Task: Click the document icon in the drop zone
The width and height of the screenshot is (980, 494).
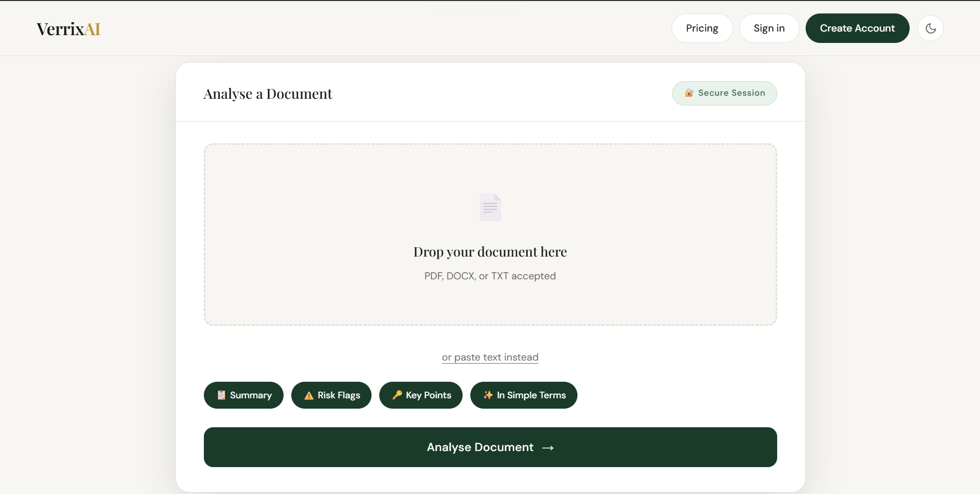Action: coord(490,207)
